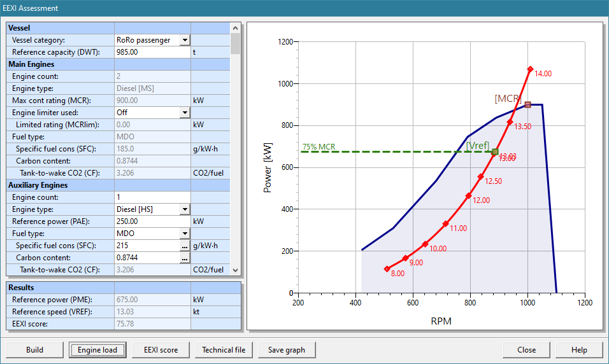Viewport: 609px width, 364px height.
Task: Click the 8.00 speed point on curve
Action: click(387, 269)
